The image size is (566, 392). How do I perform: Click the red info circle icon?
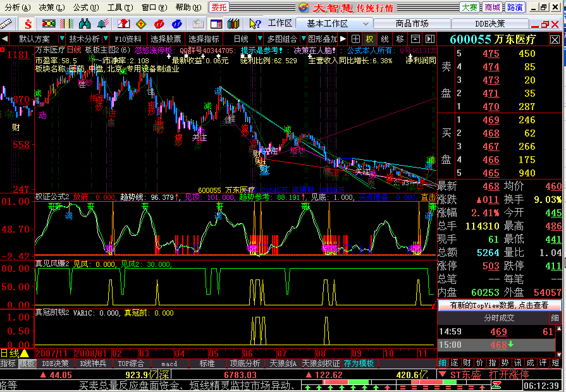159,24
